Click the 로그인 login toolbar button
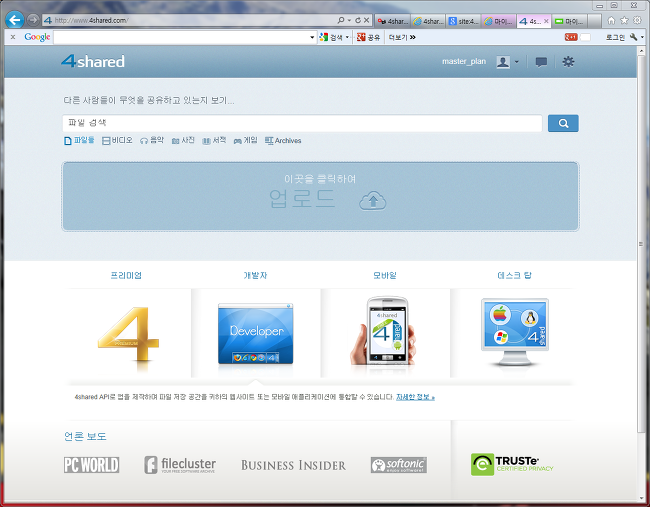 click(x=615, y=37)
